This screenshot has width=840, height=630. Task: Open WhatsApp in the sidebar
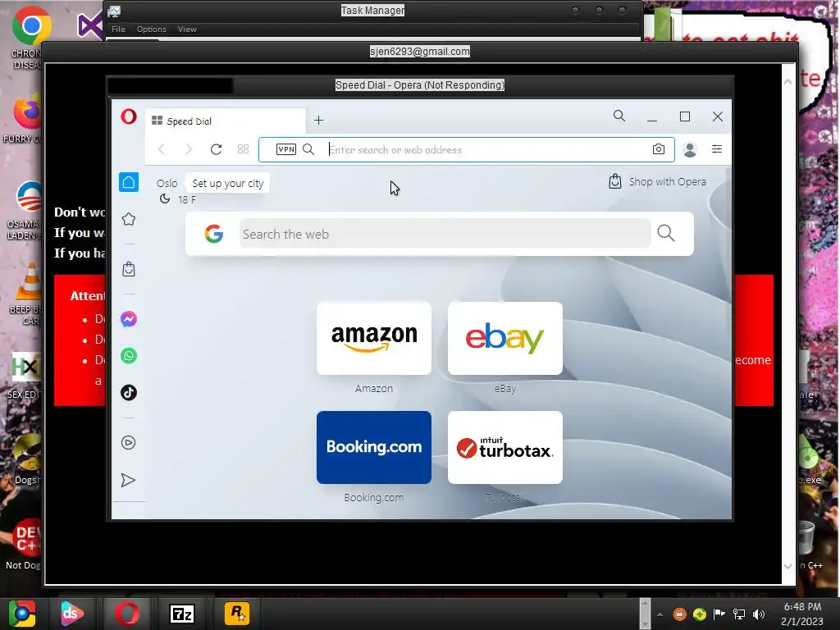point(129,356)
